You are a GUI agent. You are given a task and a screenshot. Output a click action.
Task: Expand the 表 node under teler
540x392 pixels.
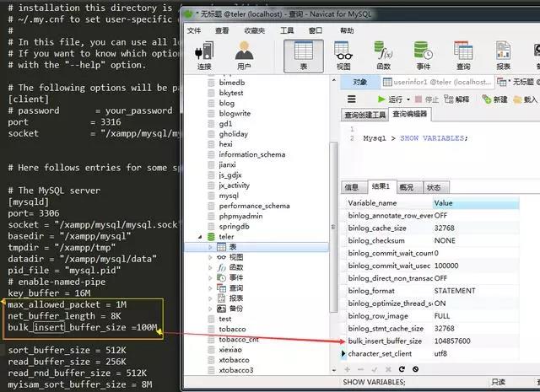tap(210, 247)
